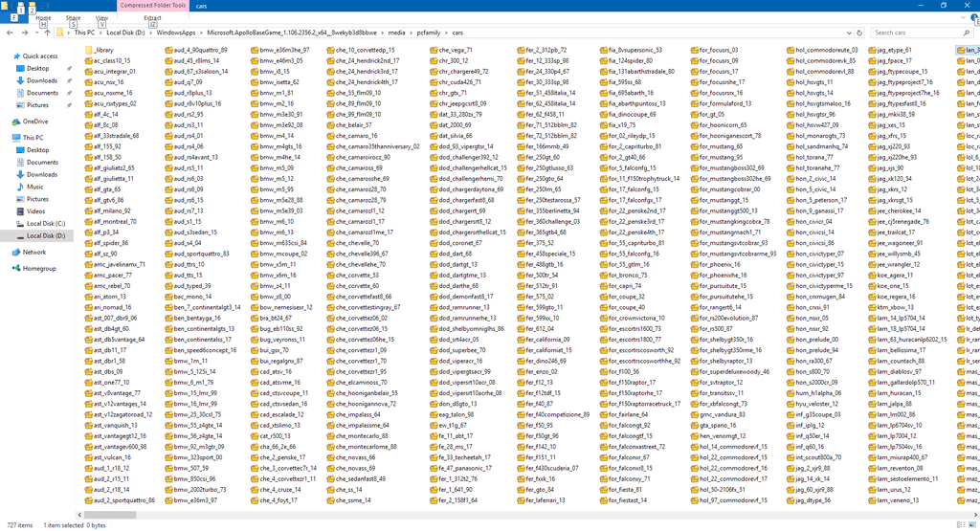Open Desktop under Quick access

(x=37, y=68)
